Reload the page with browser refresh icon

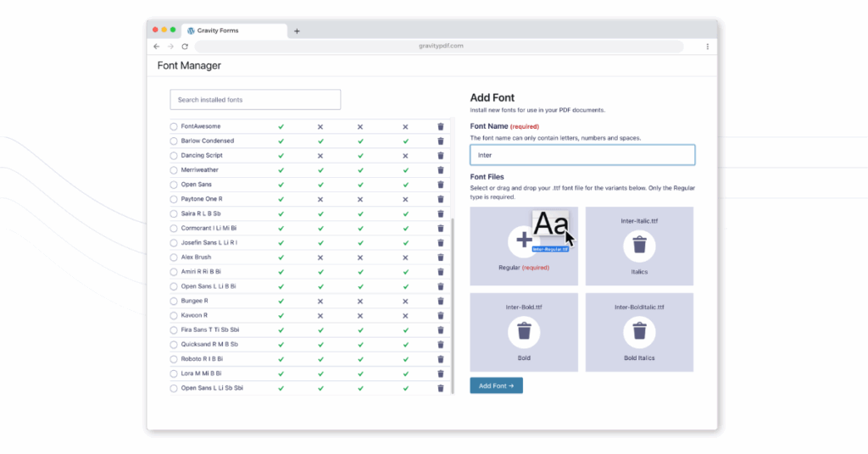click(x=185, y=47)
